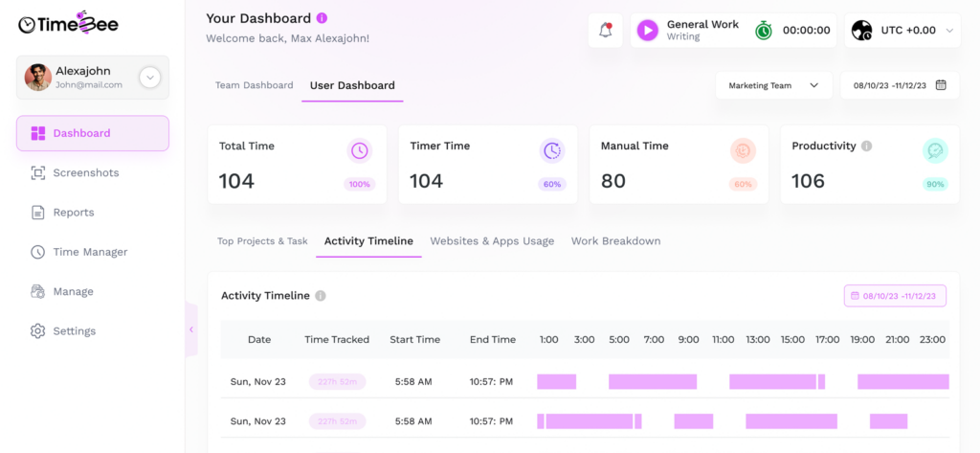980x453 pixels.
Task: Click the info icon beside Your Dashboard
Action: [322, 18]
